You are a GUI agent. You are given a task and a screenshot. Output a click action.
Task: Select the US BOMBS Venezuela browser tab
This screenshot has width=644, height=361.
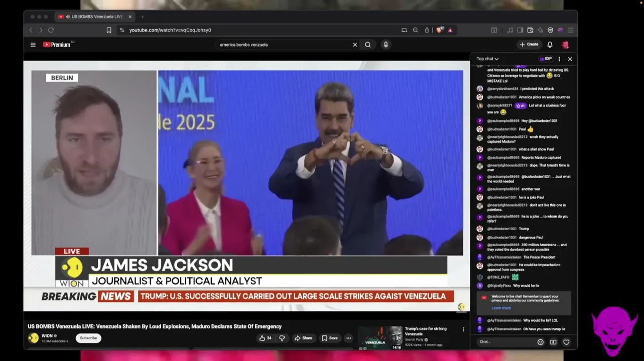tap(94, 17)
